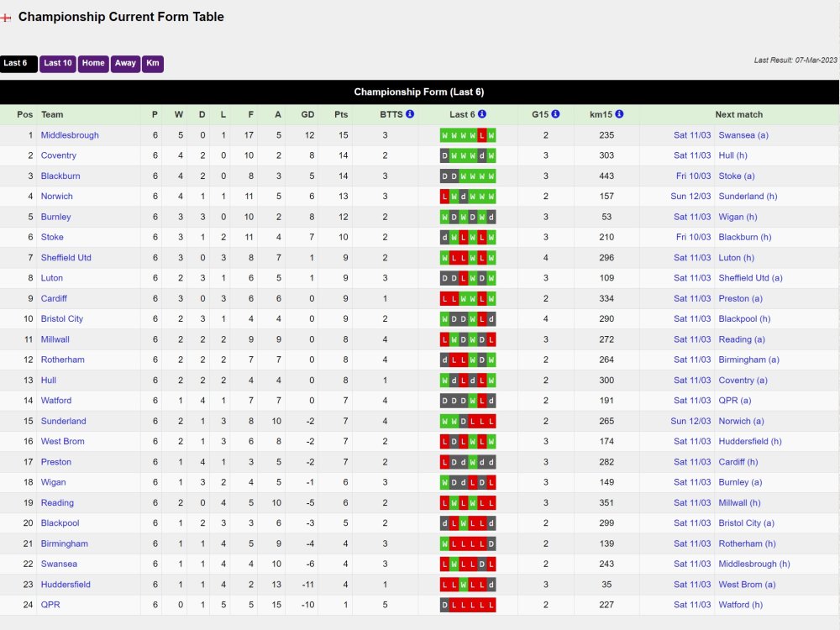Click Middlesbrough's red L form box

[x=481, y=135]
